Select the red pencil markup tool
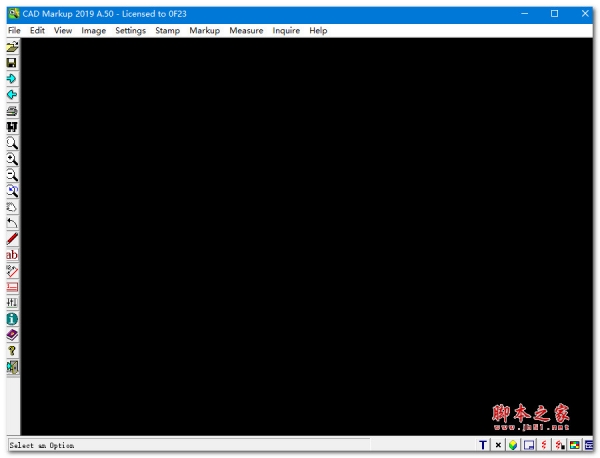Image resolution: width=600 pixels, height=458 pixels. (12, 239)
